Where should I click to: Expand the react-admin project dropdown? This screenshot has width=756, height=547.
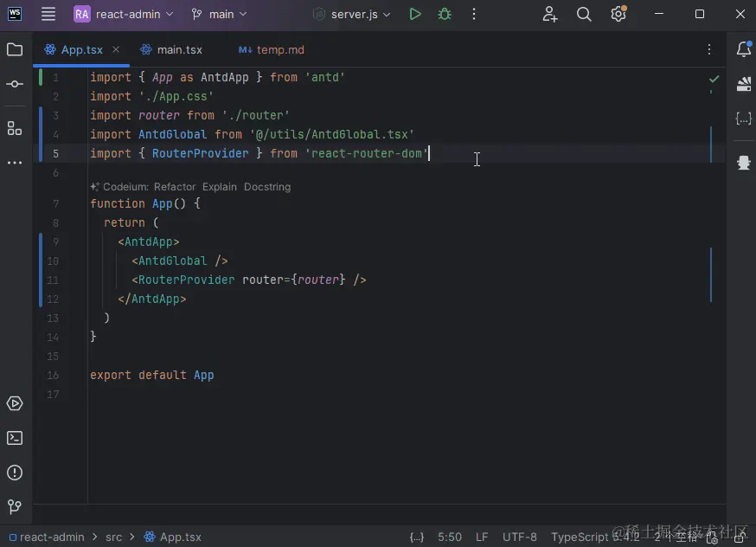124,14
